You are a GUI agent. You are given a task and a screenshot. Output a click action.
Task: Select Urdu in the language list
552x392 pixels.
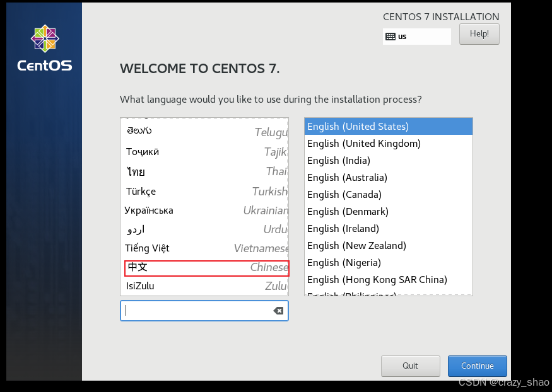pyautogui.click(x=204, y=229)
